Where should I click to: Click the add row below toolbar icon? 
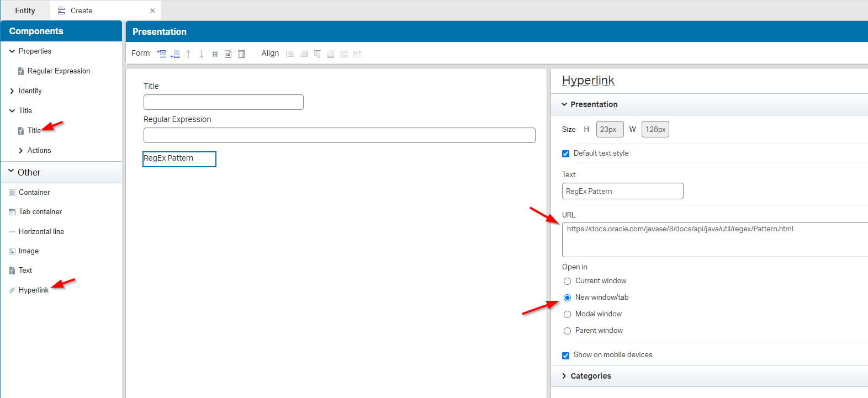175,54
